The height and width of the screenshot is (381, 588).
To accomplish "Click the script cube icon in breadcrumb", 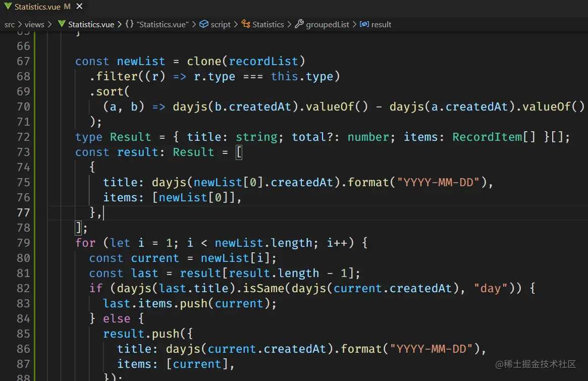I will click(203, 24).
